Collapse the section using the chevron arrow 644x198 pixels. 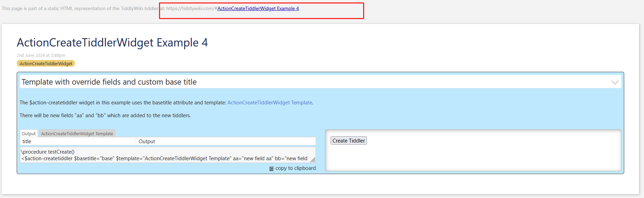tap(614, 82)
